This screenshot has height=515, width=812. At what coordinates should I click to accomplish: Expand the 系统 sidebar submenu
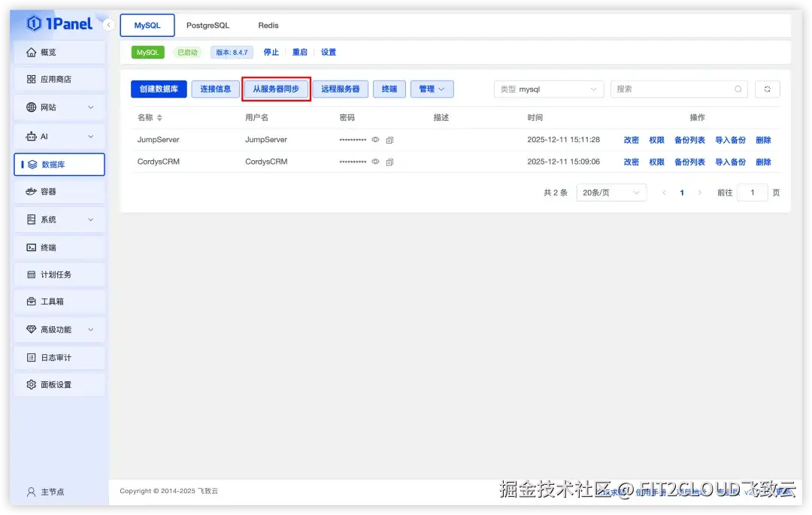pos(91,220)
